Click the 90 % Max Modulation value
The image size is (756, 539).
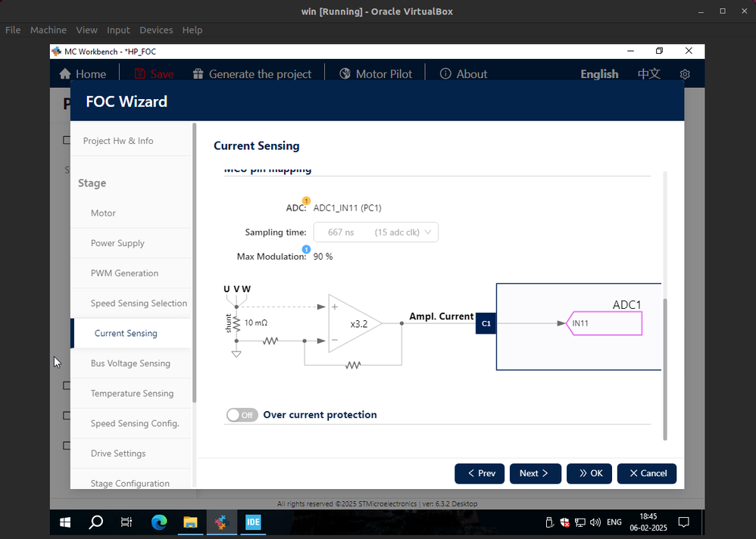pyautogui.click(x=323, y=257)
